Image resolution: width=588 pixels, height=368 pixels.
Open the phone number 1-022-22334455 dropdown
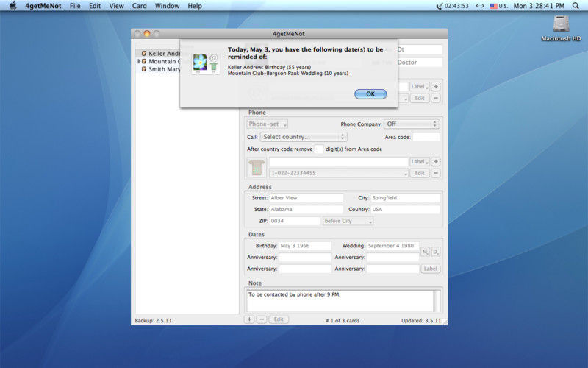point(339,173)
